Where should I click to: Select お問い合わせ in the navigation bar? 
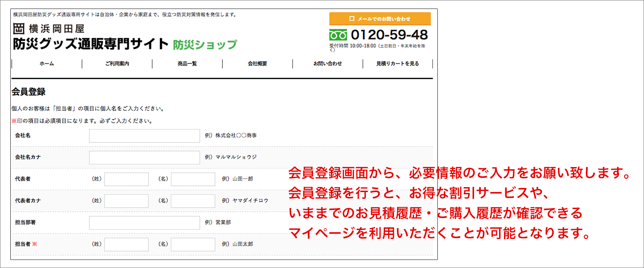pyautogui.click(x=327, y=64)
